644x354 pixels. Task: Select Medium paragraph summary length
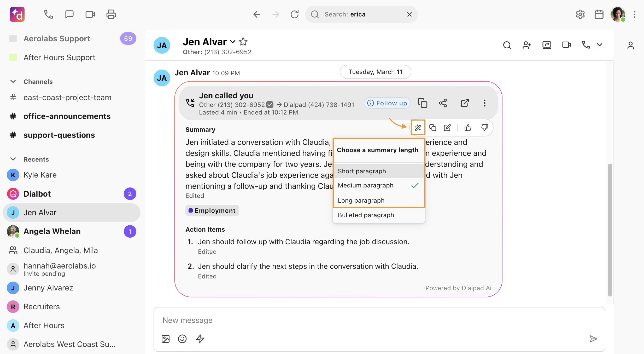click(x=379, y=185)
